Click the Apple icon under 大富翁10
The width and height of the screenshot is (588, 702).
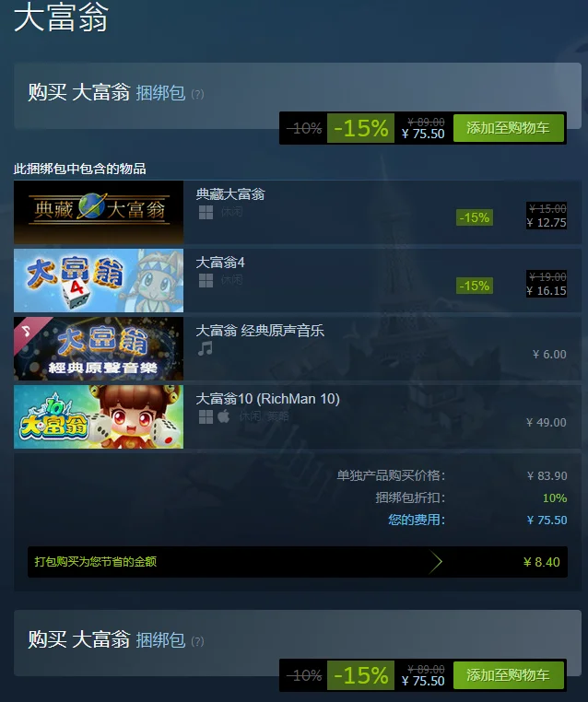224,416
